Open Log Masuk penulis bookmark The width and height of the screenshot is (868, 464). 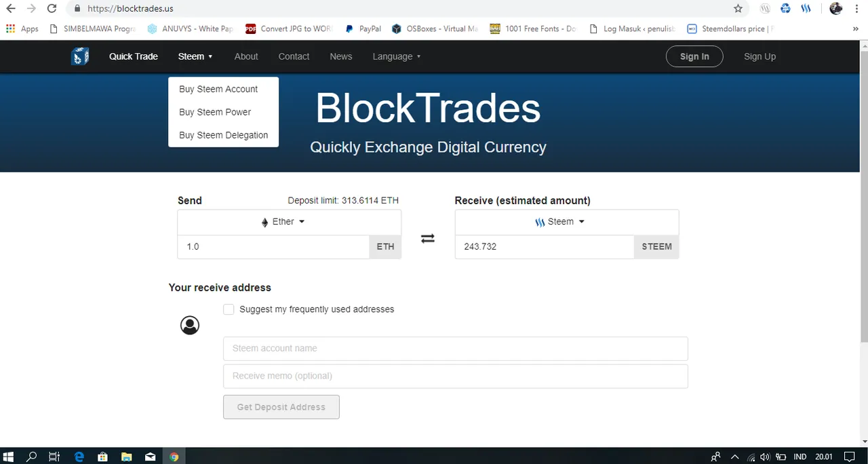(632, 28)
